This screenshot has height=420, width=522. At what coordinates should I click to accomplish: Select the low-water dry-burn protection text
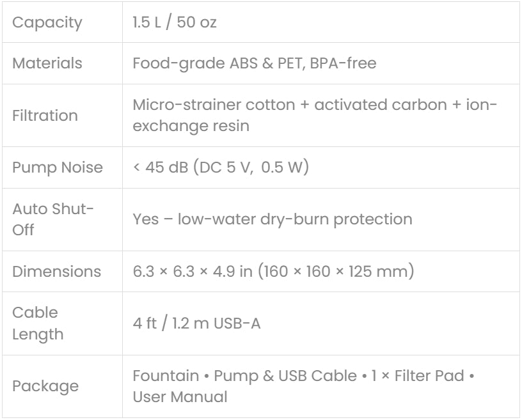[295, 219]
